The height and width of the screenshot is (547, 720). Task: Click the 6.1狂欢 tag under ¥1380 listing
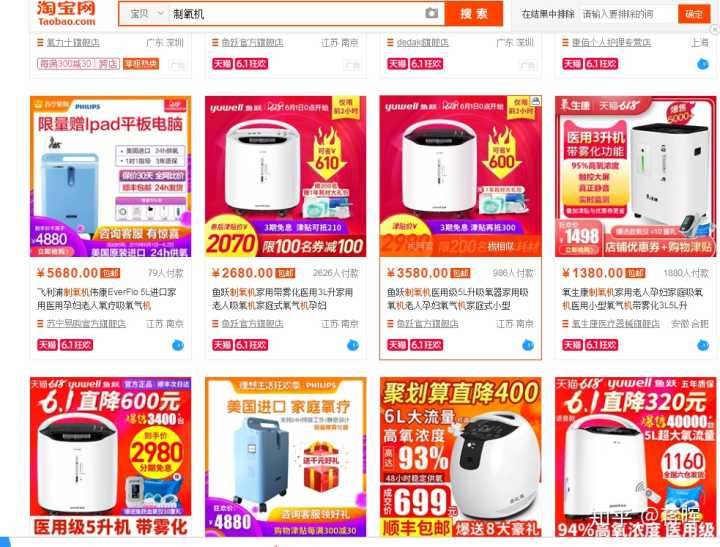pyautogui.click(x=601, y=345)
